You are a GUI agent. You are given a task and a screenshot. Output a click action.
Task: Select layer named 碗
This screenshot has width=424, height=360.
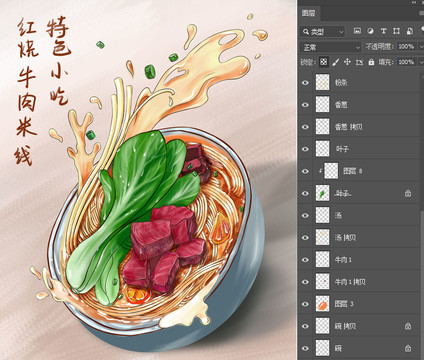pos(338,348)
